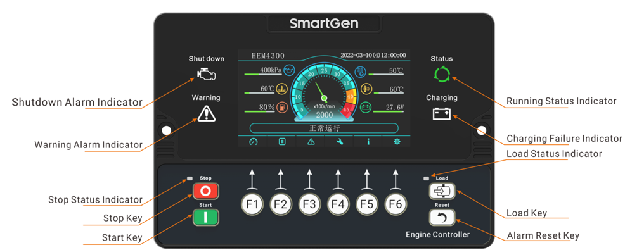Click the Shut down engine alarm icon
The height and width of the screenshot is (250, 644).
pos(206,75)
